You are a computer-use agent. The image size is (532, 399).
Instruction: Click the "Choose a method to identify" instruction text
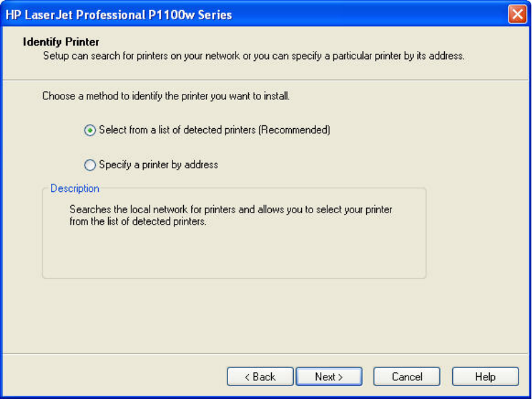[x=166, y=96]
